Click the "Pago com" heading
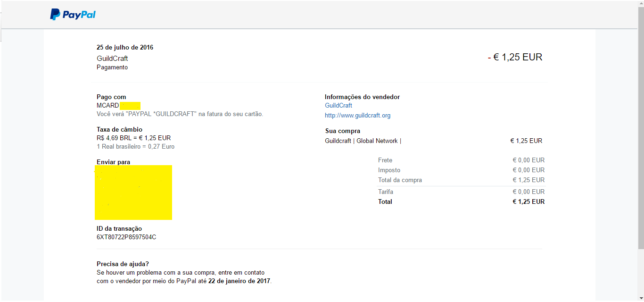 111,97
